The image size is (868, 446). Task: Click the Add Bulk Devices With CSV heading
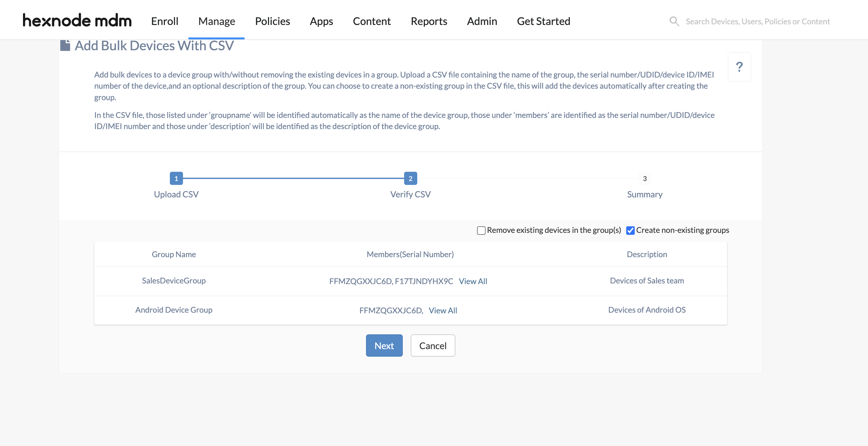[154, 45]
